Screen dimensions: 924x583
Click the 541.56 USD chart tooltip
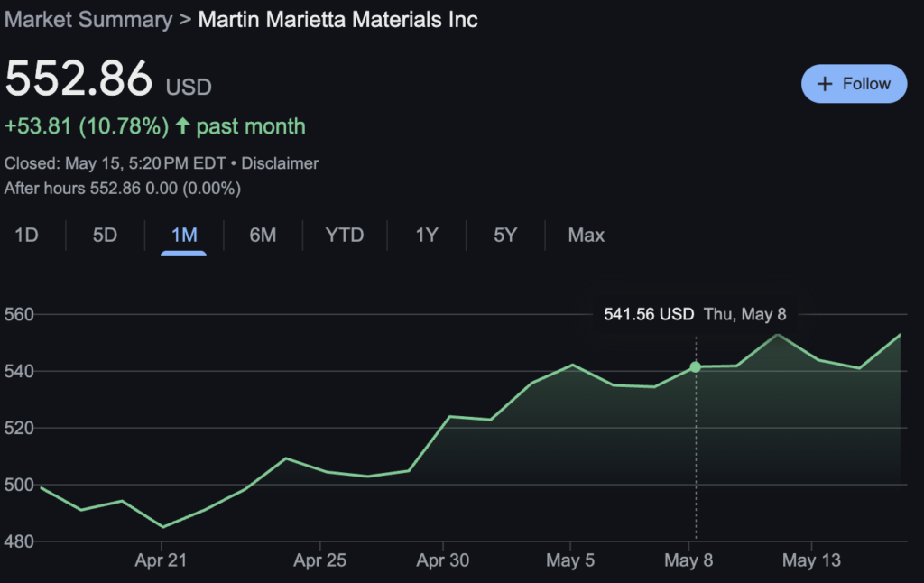pyautogui.click(x=696, y=314)
